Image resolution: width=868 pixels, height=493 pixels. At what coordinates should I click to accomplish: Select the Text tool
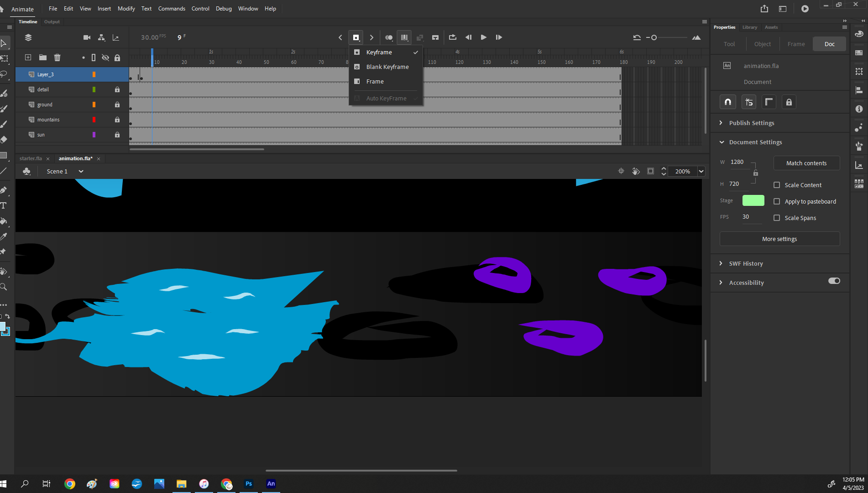[x=5, y=205]
